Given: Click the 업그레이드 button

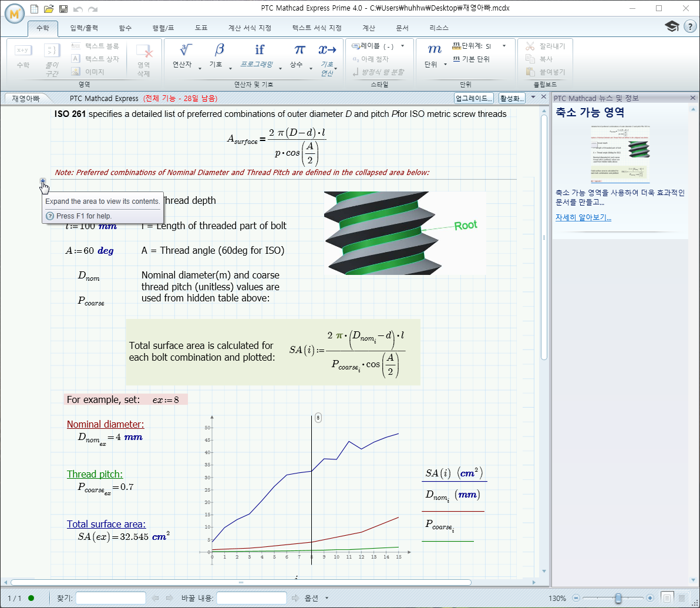Looking at the screenshot, I should [x=474, y=98].
